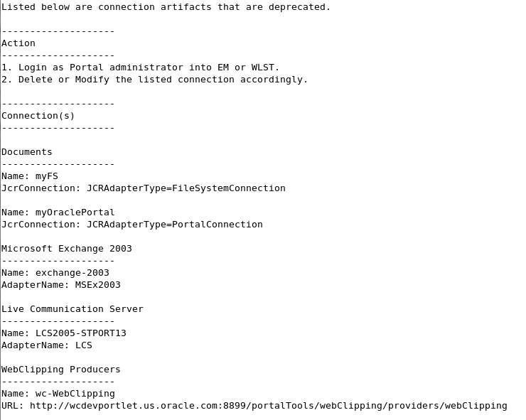Click the 'Documents' section heading
This screenshot has height=420, width=526.
pos(27,152)
